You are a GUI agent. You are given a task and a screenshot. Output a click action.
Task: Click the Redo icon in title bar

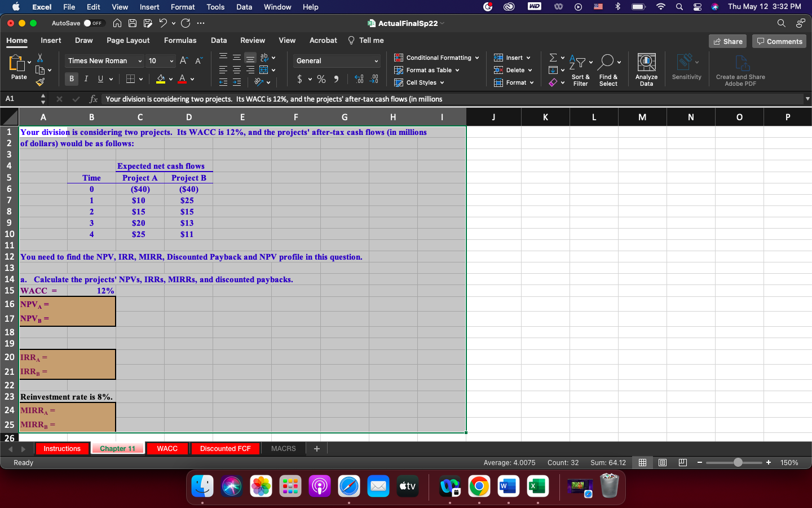click(186, 23)
